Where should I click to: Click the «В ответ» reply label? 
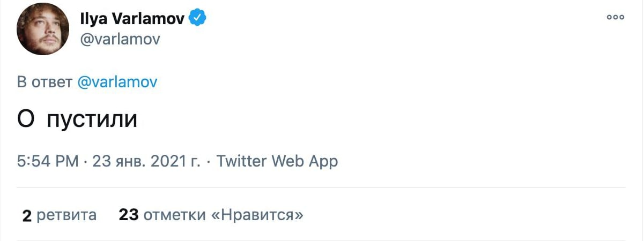click(x=45, y=82)
